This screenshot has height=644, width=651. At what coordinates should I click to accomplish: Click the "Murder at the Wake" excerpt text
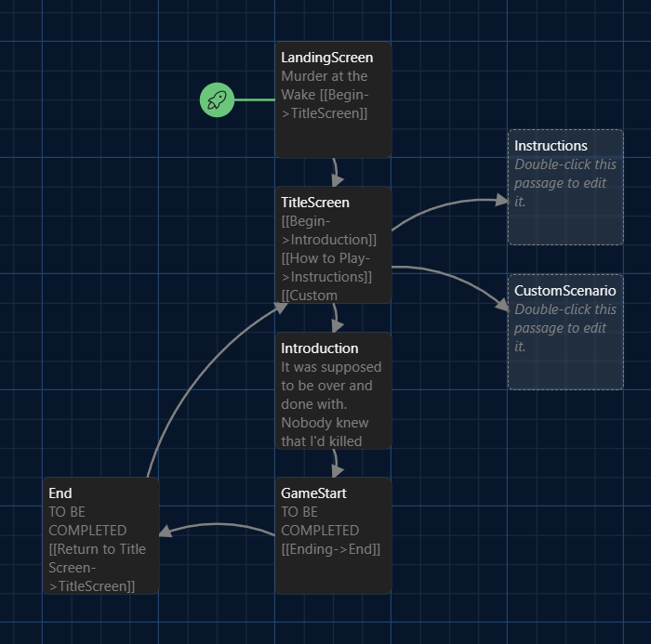[324, 85]
